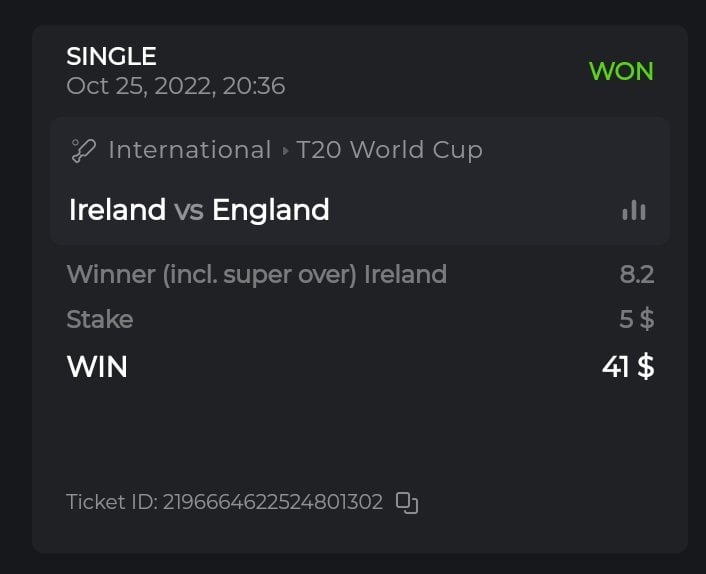Click the cricket sport icon
The image size is (706, 574).
[83, 151]
